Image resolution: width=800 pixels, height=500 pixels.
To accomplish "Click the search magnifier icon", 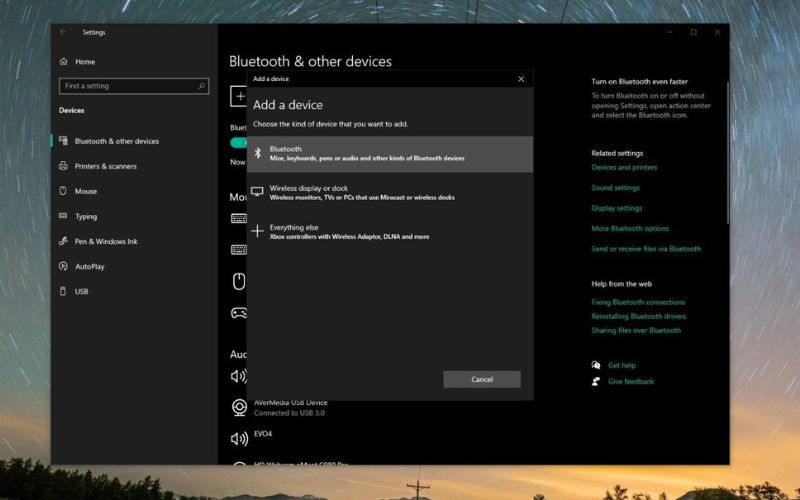I will pyautogui.click(x=202, y=86).
